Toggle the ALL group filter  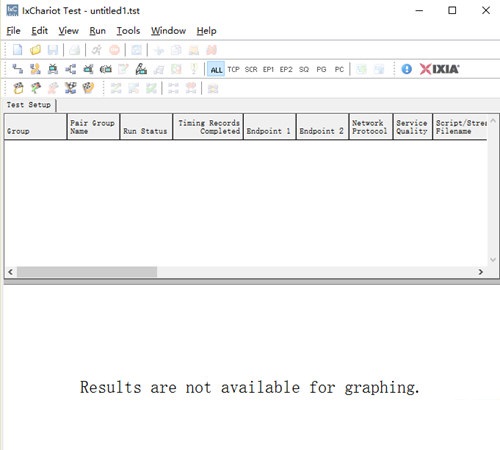coord(216,70)
